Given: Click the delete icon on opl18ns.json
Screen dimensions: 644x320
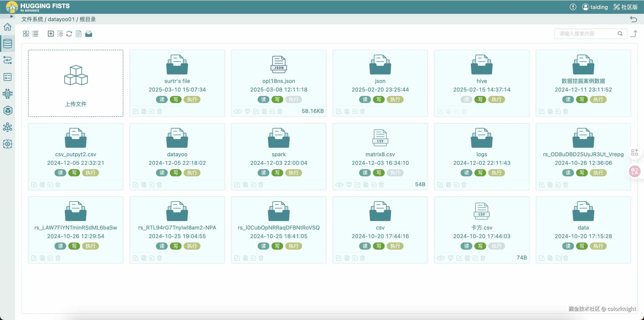Looking at the screenshot, I should (280, 111).
